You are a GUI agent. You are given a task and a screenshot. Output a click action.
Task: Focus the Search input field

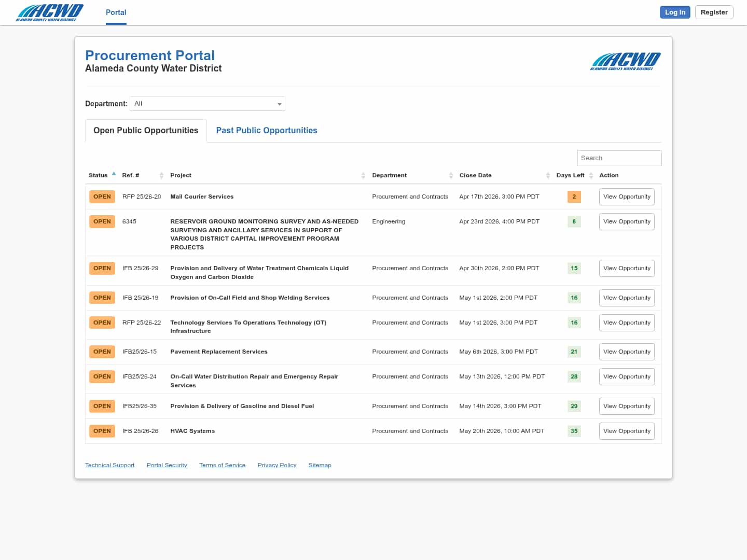coord(619,158)
